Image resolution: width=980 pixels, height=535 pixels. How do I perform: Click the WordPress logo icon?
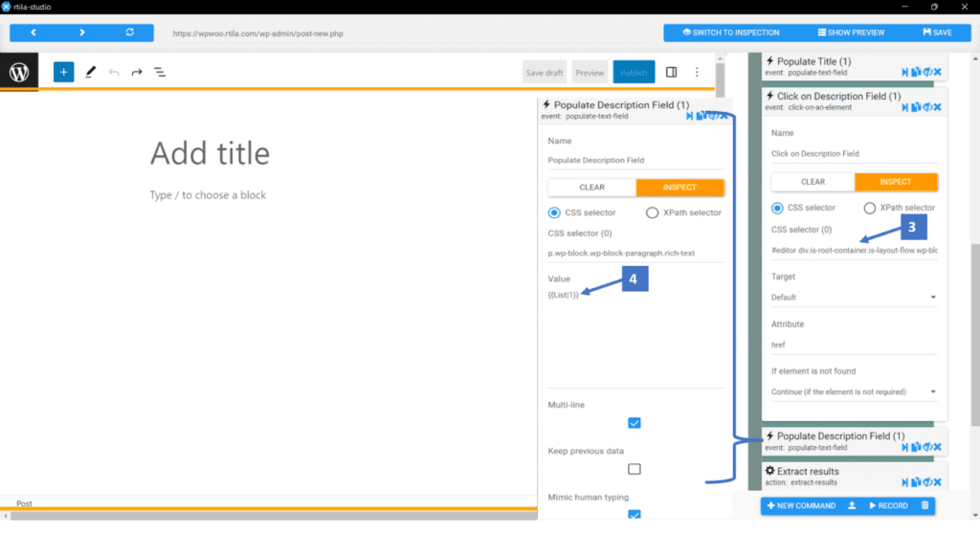pyautogui.click(x=19, y=72)
